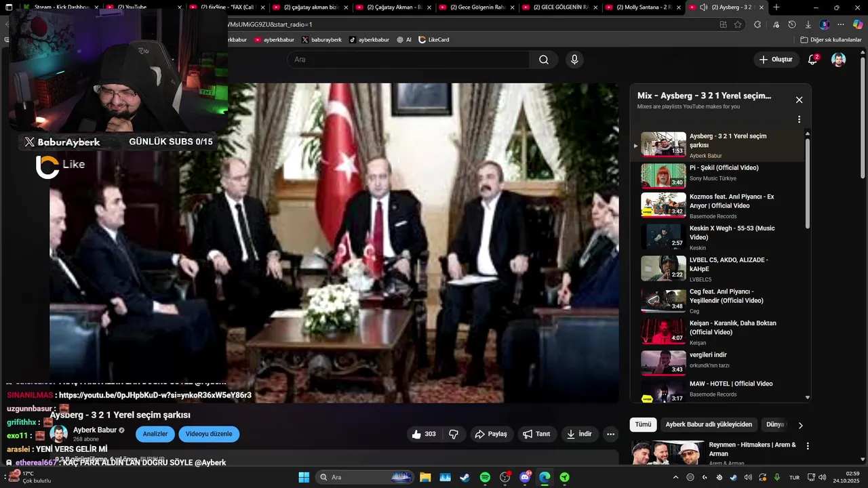Play 'LVBEL C5, AKDO, ALIZADE - kAHpE'
This screenshot has height=488, width=868.
(719, 269)
